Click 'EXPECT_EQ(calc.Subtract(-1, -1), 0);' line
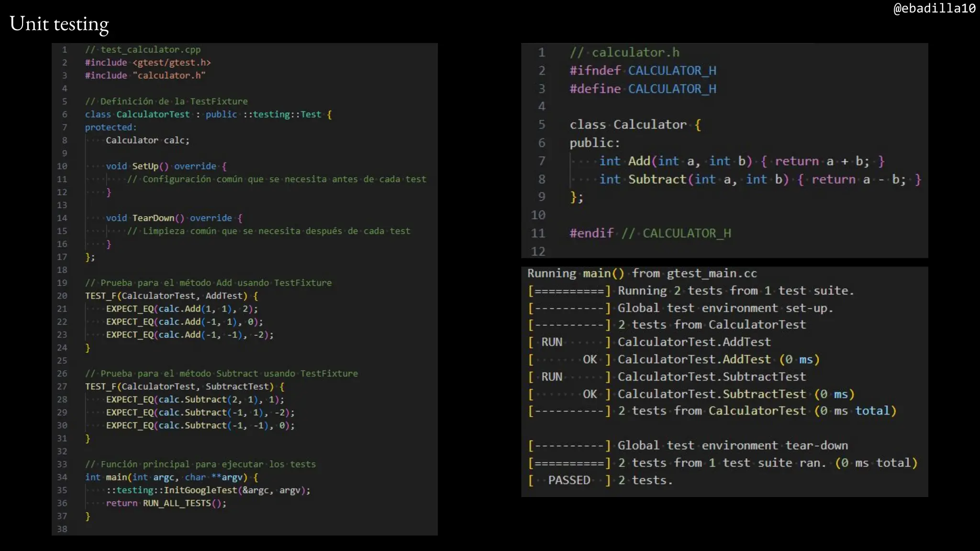 [200, 425]
